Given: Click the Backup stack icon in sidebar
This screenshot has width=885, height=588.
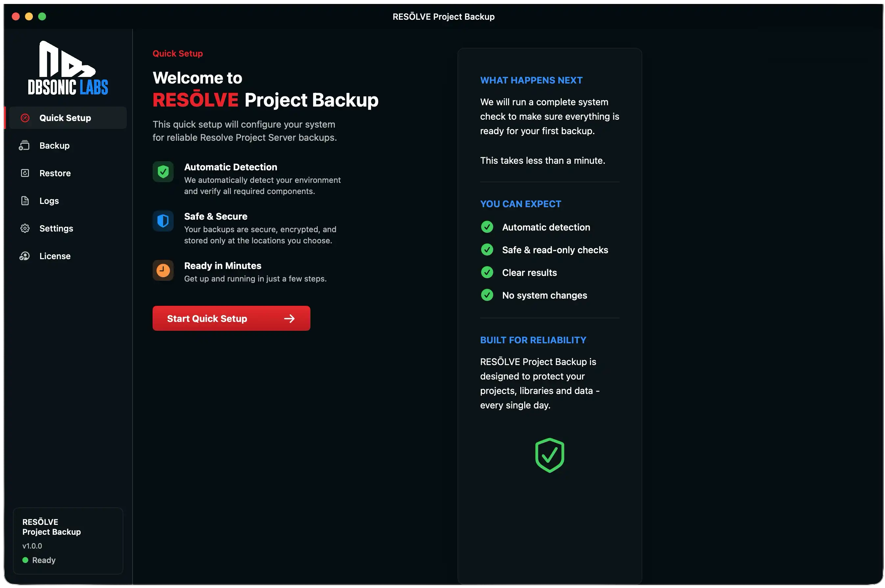Looking at the screenshot, I should [24, 145].
